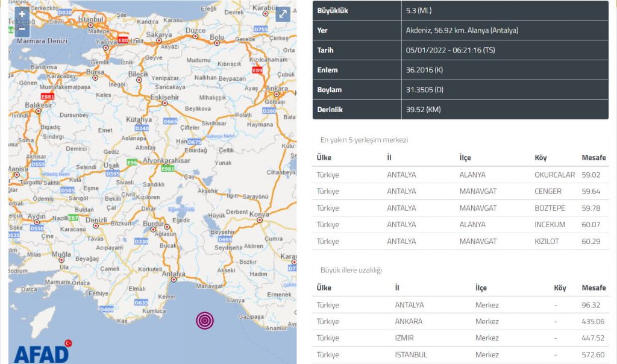Click the Antalya city label on the map
Image resolution: width=617 pixels, height=364 pixels.
[x=174, y=274]
